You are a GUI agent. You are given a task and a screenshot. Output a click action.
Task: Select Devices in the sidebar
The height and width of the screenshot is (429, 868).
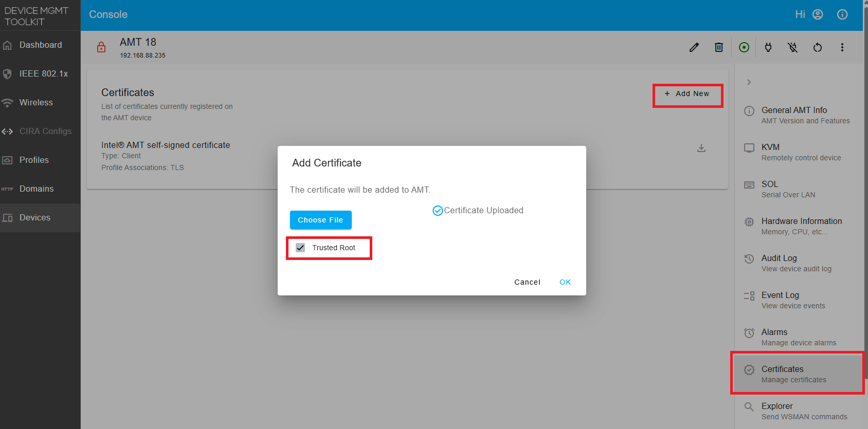click(x=40, y=218)
